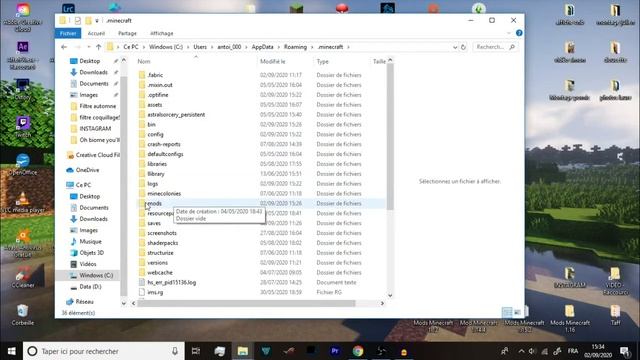Expand the ribbon using the chevron
Image resolution: width=640 pixels, height=360 pixels.
point(509,33)
